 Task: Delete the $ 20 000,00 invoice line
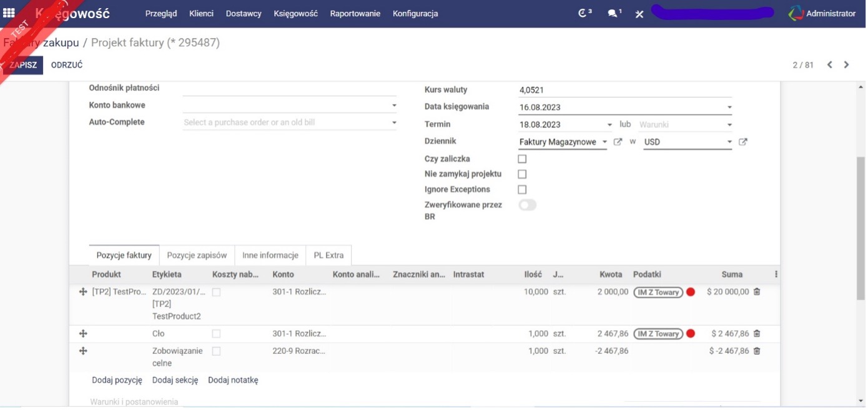tap(757, 292)
